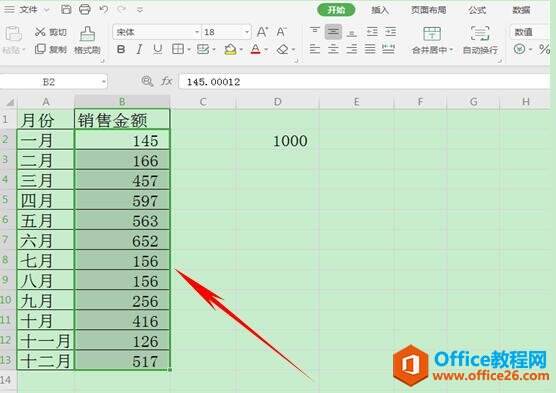Click the cut (剪切) scissors button
Screen dimensions: 556x393
(50, 32)
